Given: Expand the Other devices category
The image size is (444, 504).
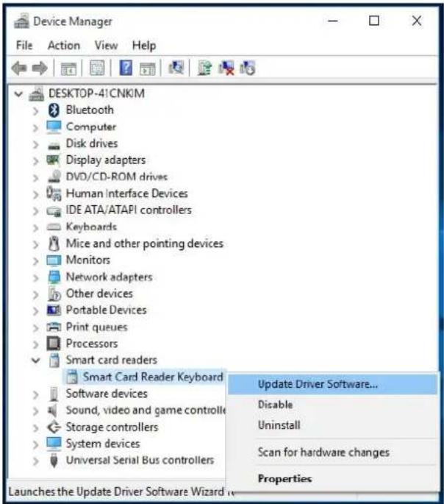Looking at the screenshot, I should coord(35,294).
